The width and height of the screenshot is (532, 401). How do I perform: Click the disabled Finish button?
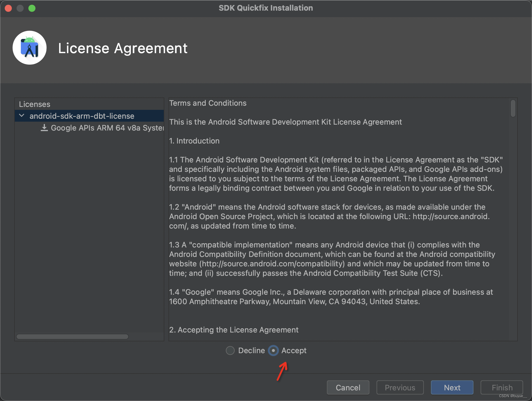pyautogui.click(x=502, y=387)
